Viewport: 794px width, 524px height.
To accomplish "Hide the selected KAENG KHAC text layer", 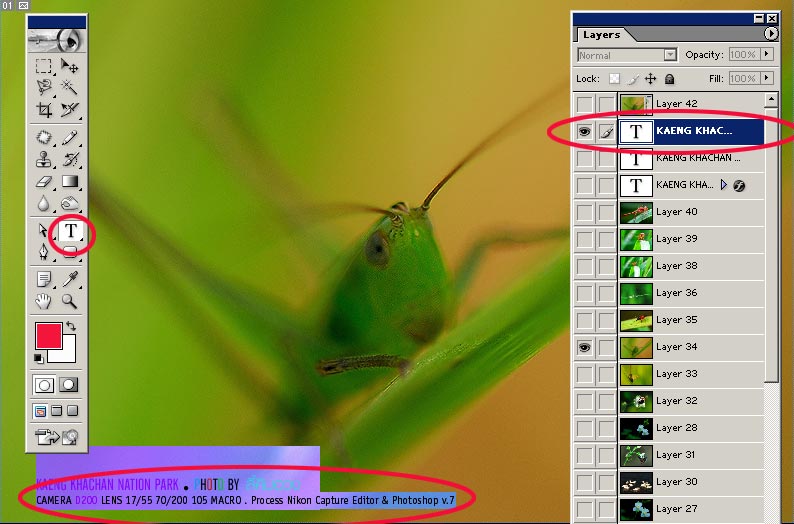I will 585,131.
